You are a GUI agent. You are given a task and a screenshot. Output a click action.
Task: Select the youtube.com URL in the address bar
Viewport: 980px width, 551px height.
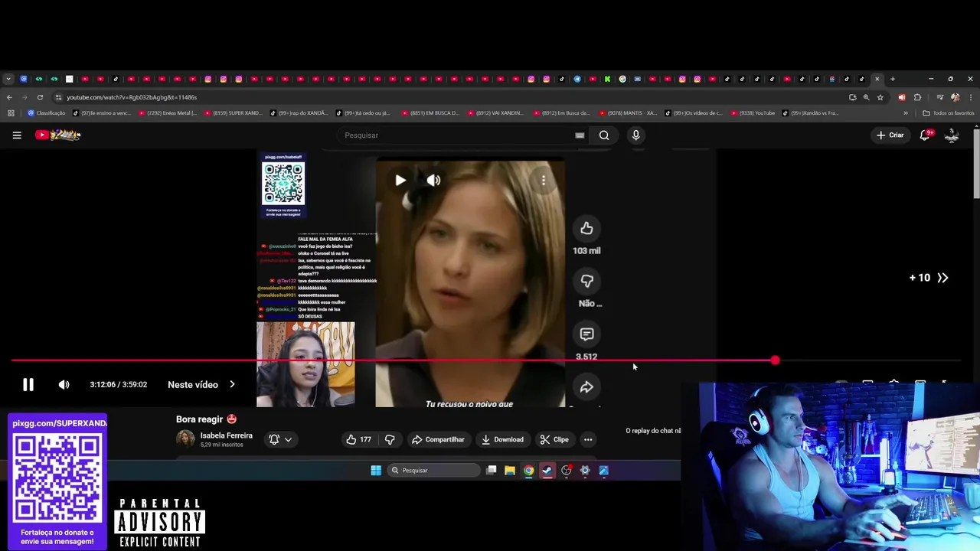[132, 97]
